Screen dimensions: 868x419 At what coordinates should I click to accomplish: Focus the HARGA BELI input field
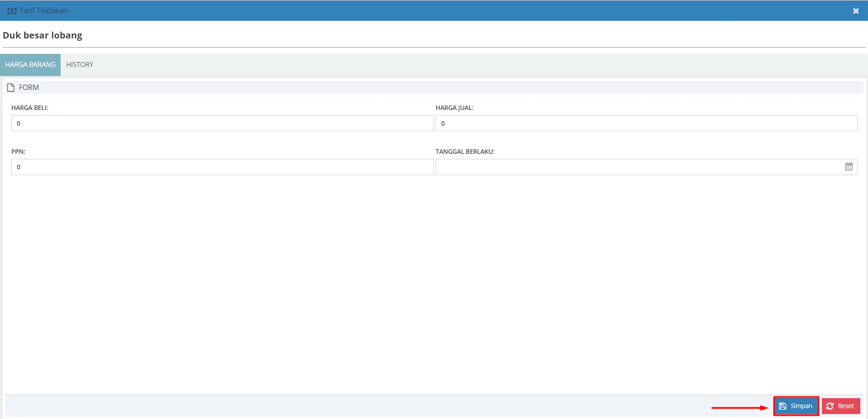[x=222, y=123]
